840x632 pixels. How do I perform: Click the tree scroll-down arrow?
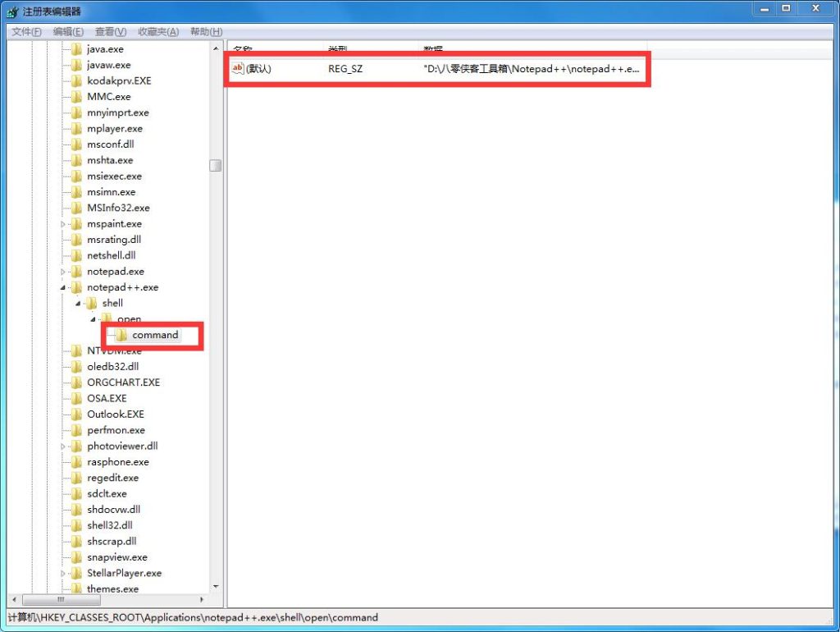(x=216, y=586)
